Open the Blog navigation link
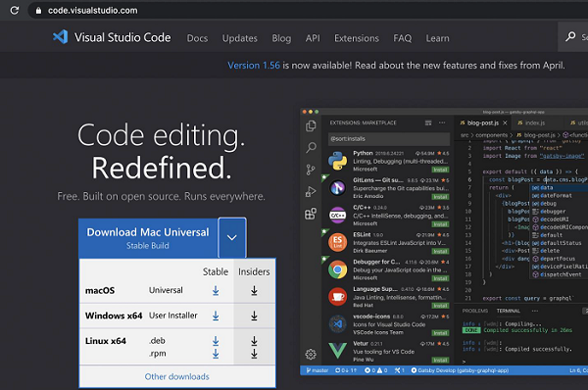 pos(281,38)
